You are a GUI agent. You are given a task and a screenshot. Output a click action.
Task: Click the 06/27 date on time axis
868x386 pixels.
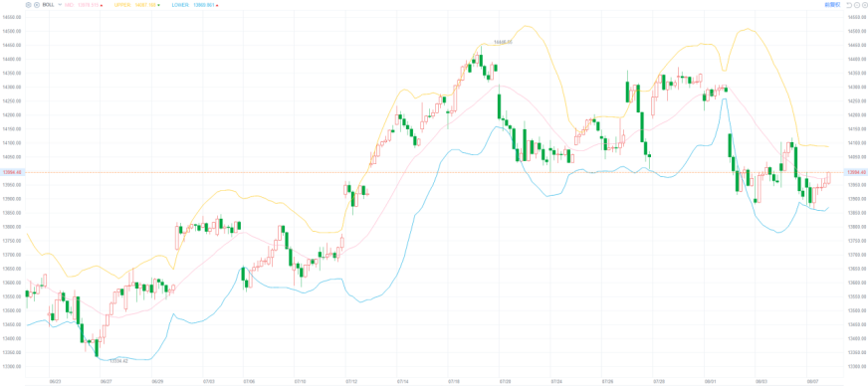pos(107,382)
